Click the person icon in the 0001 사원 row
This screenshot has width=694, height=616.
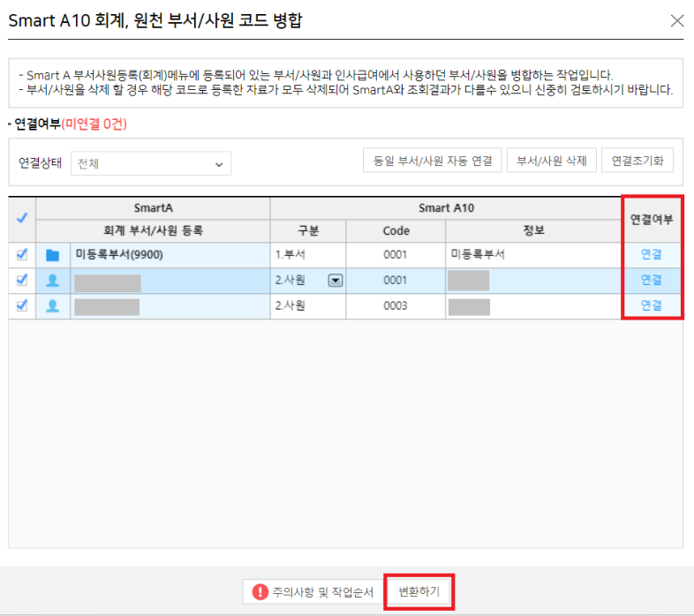click(52, 280)
